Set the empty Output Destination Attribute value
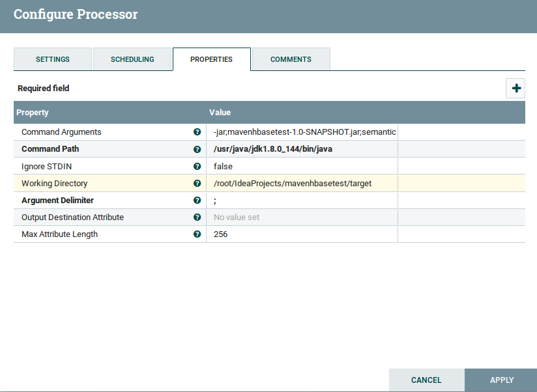The width and height of the screenshot is (537, 392). 302,217
